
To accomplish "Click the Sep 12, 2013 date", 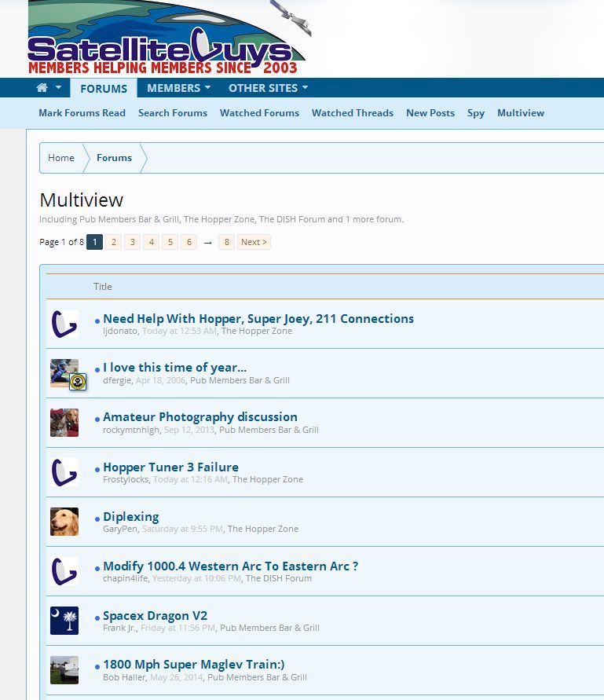I will (x=189, y=430).
